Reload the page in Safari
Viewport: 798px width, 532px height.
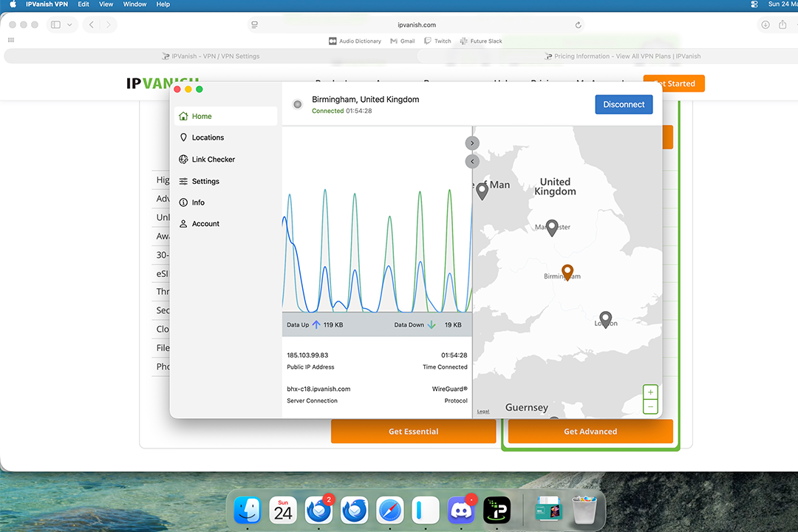point(578,25)
